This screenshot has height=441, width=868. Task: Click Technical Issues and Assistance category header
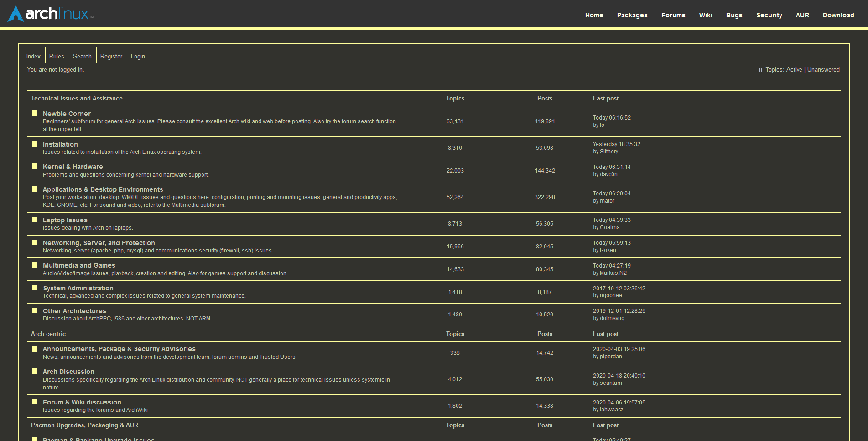point(77,98)
